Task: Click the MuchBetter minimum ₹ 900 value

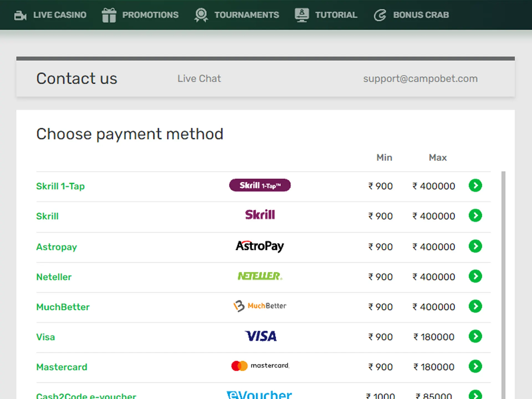Action: [x=380, y=307]
